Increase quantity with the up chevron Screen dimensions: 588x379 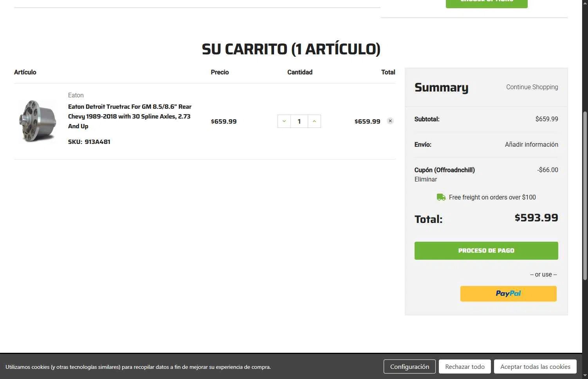[x=314, y=121]
